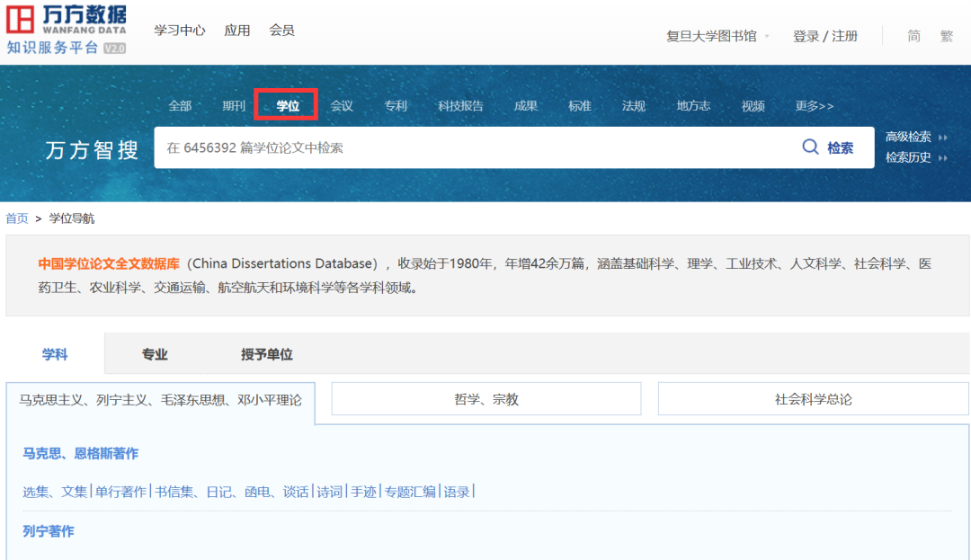Open 高级检索 advanced search
This screenshot has width=971, height=560.
[908, 137]
